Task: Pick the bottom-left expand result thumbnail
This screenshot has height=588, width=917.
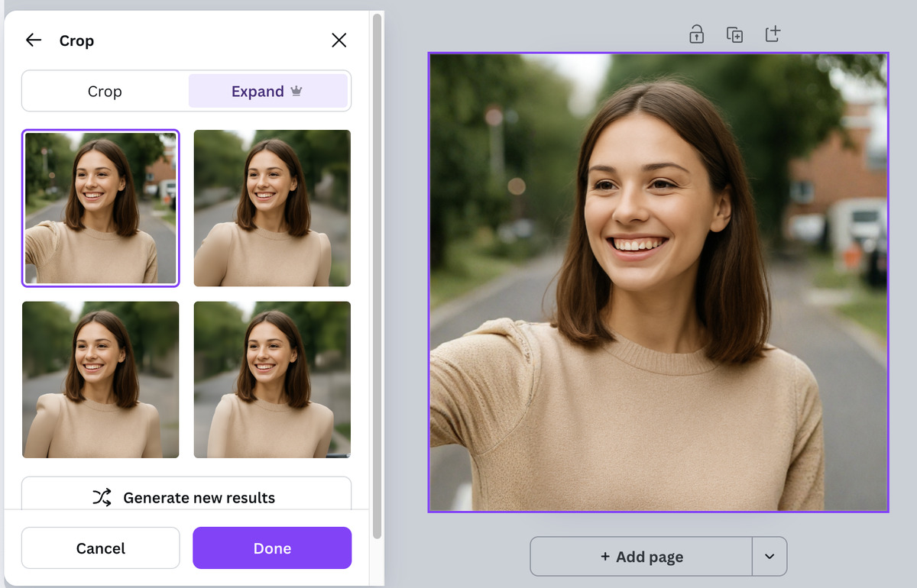Action: pyautogui.click(x=100, y=380)
